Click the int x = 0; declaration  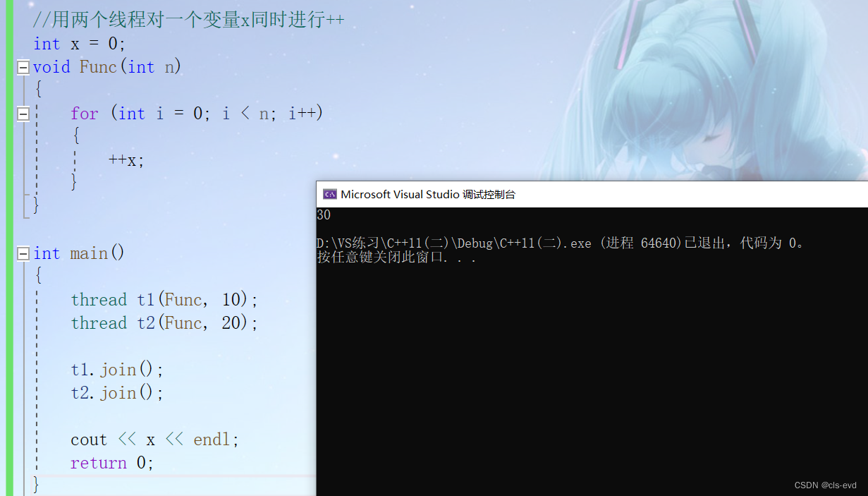pos(80,44)
